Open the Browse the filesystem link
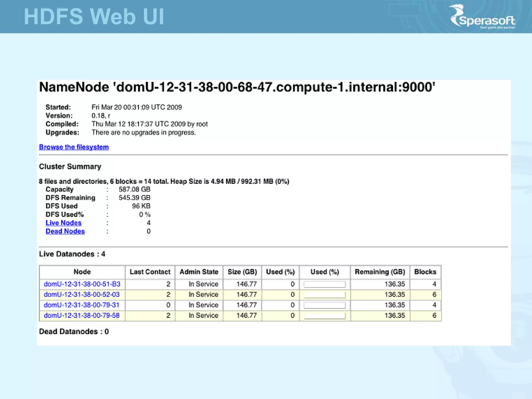 [x=74, y=147]
